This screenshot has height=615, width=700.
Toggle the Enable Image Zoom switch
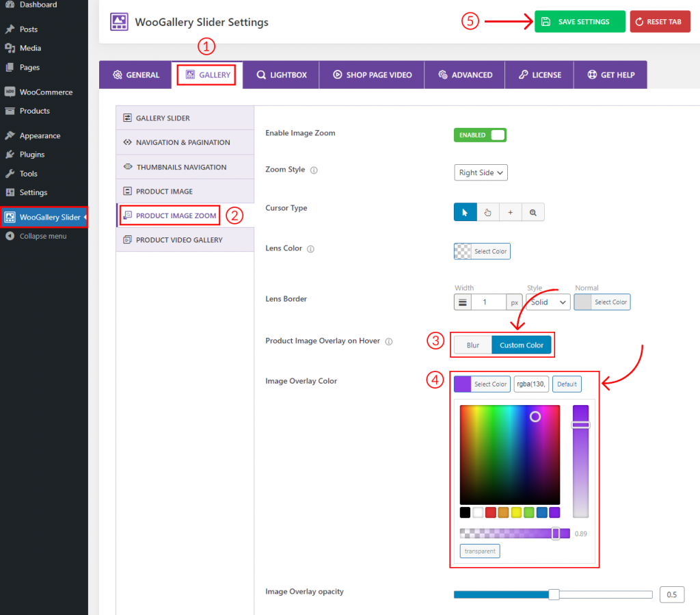[480, 135]
